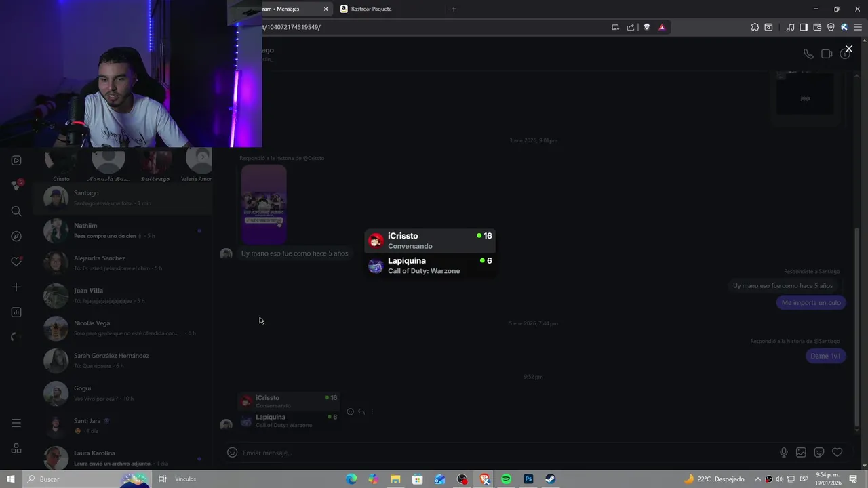Open the Instagram search magnifier icon

click(16, 211)
